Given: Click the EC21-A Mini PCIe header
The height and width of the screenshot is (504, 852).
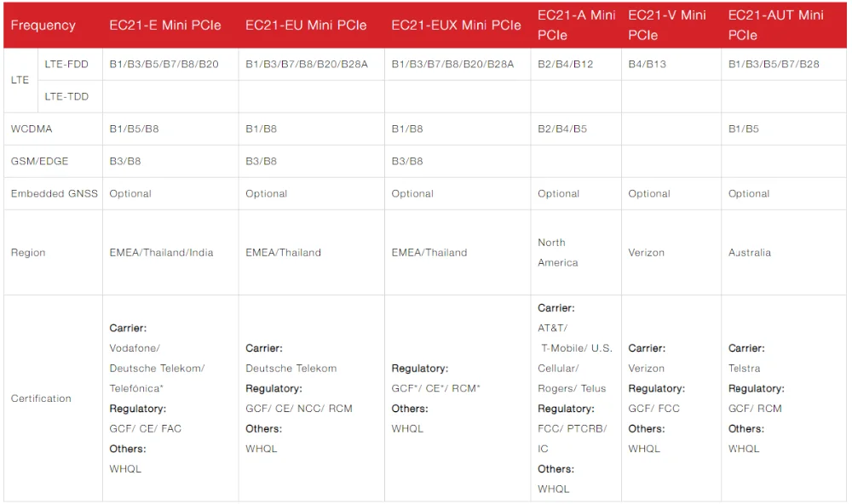Looking at the screenshot, I should [577, 26].
